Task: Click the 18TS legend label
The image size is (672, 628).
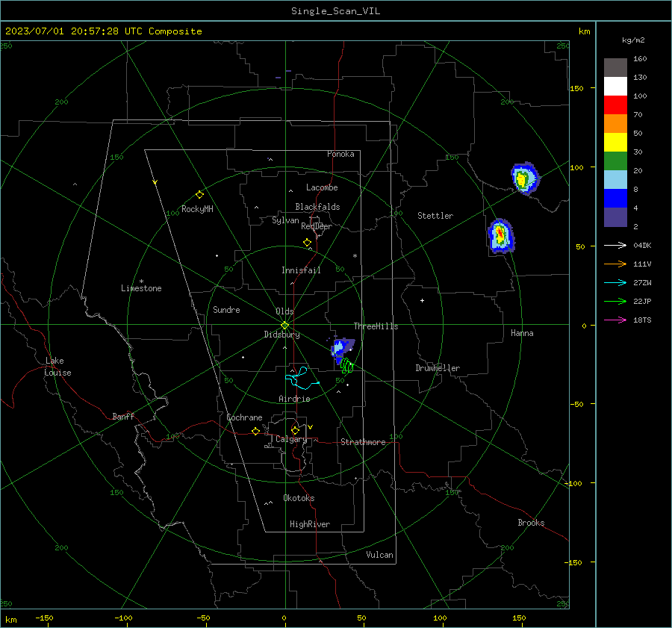Action: click(x=642, y=320)
